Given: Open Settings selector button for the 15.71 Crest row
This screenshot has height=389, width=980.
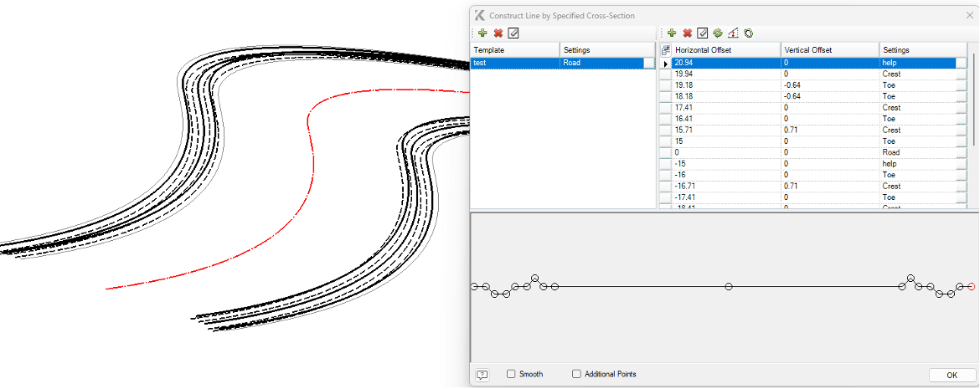Looking at the screenshot, I should pos(962,131).
